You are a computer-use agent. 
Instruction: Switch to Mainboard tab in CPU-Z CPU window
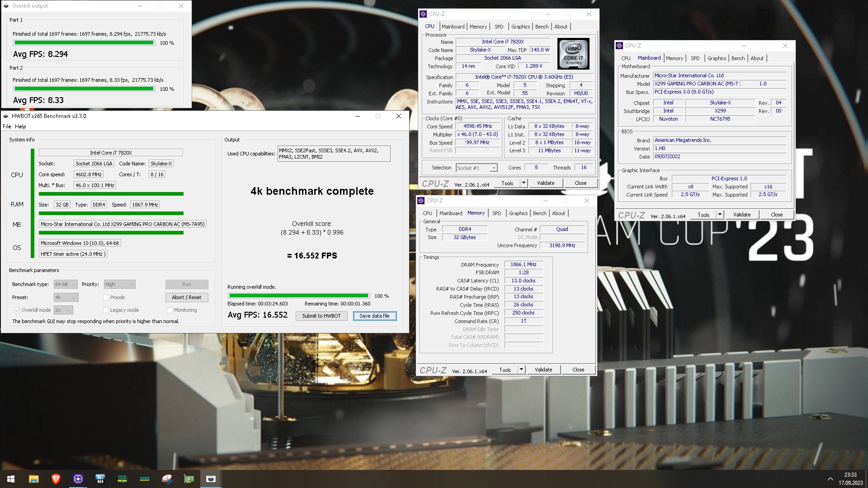[x=453, y=27]
